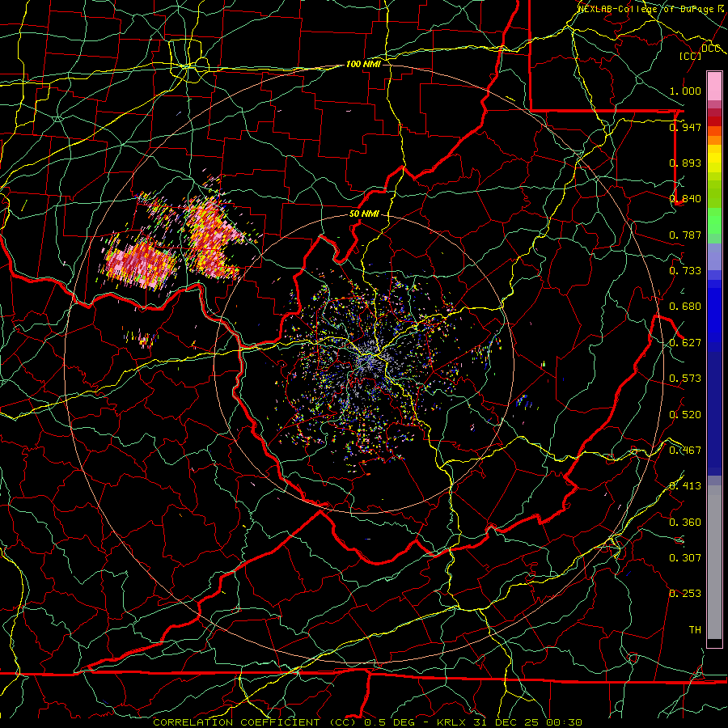Viewport: 728px width, 728px height.
Task: Click the DCC label above the legend
Action: (x=711, y=49)
